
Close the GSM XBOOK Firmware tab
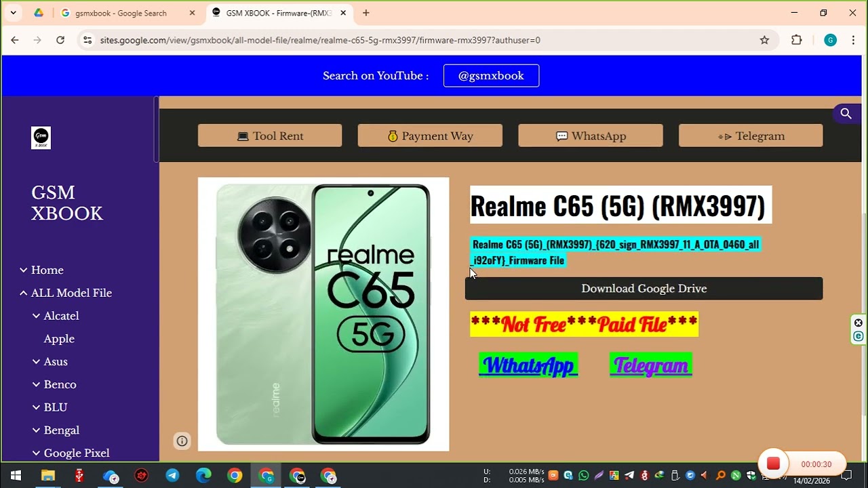tap(343, 13)
